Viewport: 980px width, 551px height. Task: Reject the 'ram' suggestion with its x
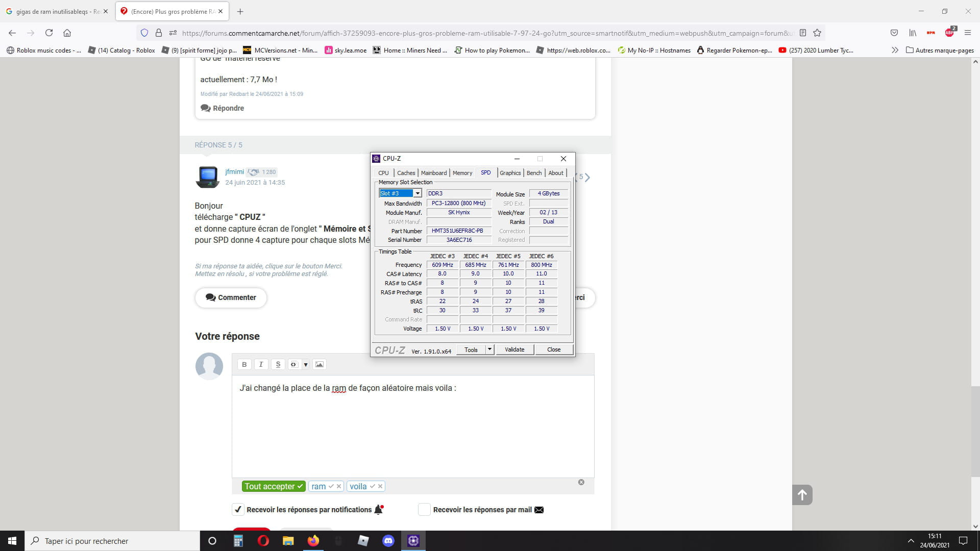339,486
